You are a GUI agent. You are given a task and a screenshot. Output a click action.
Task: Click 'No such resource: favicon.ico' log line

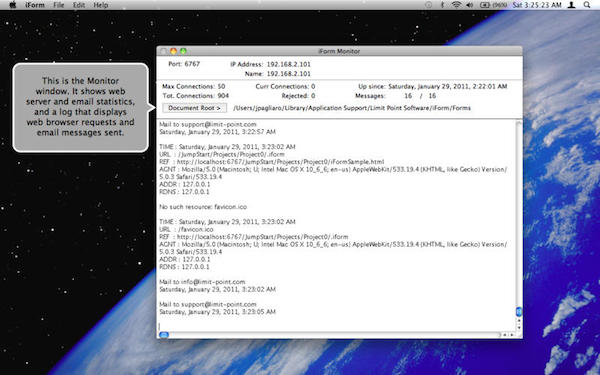click(x=203, y=207)
